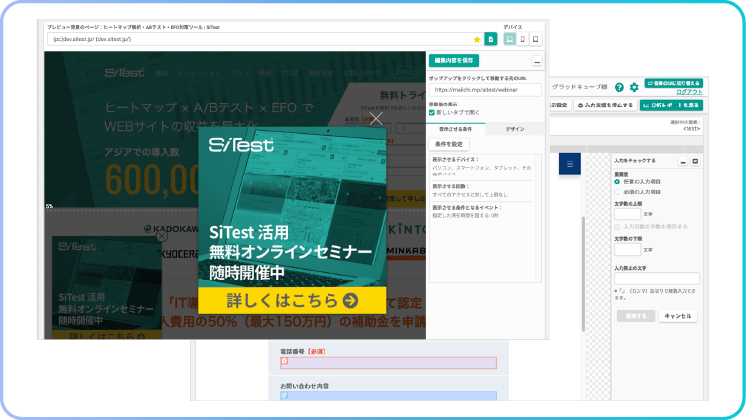The width and height of the screenshot is (746, 420).
Task: Click the popup destination URL input field
Action: coord(485,90)
